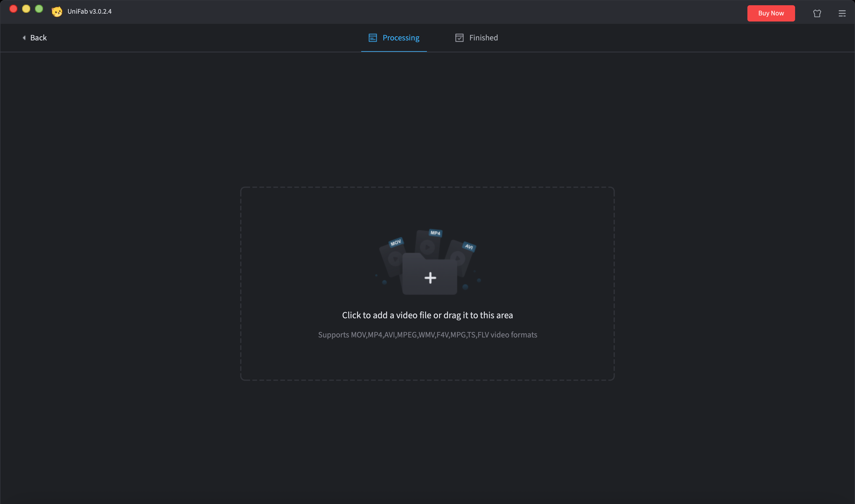Open the hamburger main menu

(x=842, y=13)
